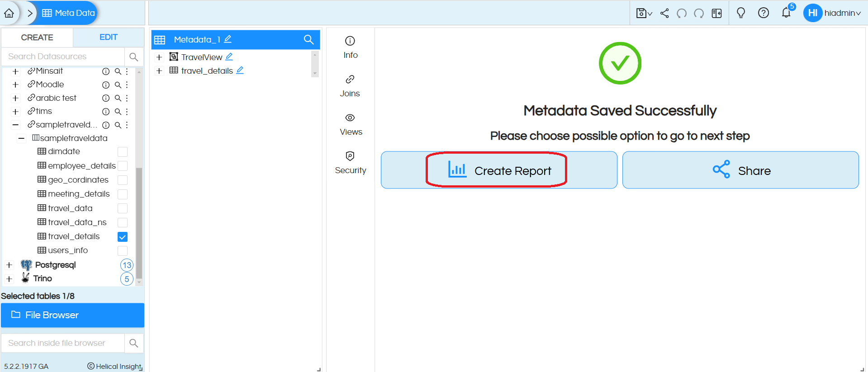Click the datasource search magnifier button
The height and width of the screenshot is (372, 868).
pos(133,57)
